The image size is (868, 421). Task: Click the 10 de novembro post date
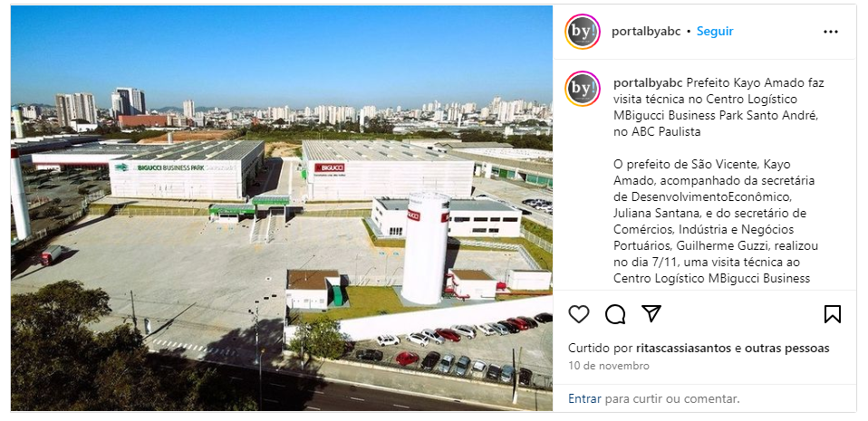click(609, 366)
